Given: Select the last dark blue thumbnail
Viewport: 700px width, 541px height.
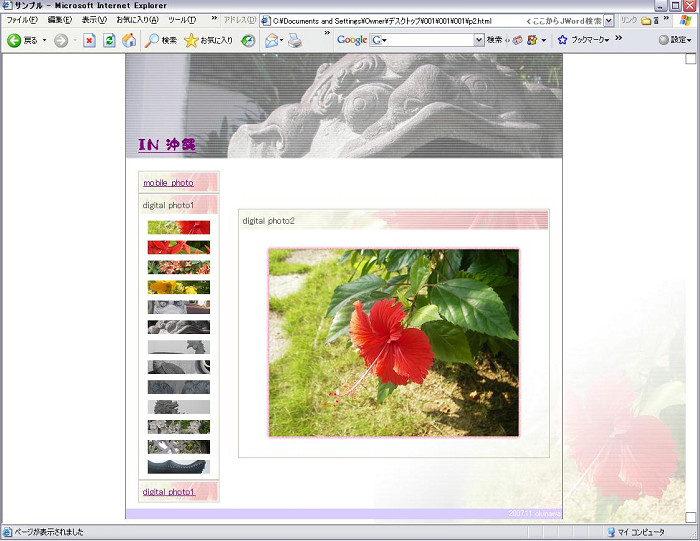Looking at the screenshot, I should point(179,467).
